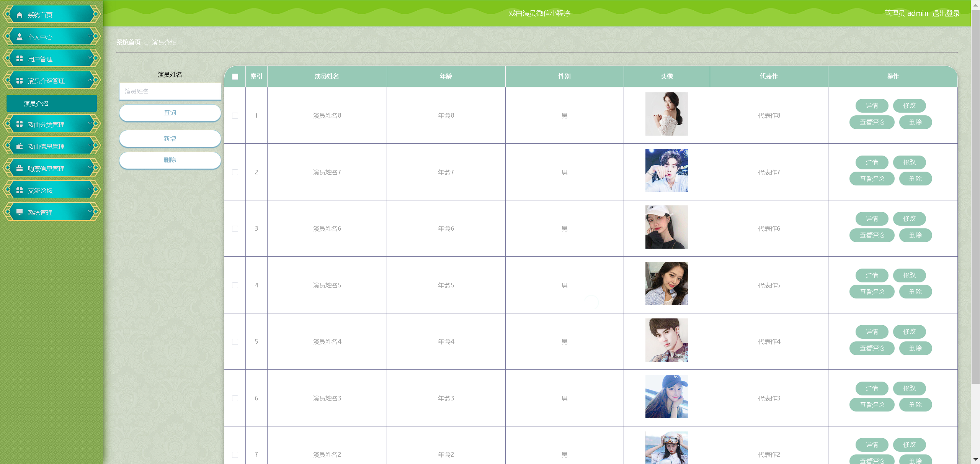Click the grid icon beside 交流论坛

[x=20, y=190]
